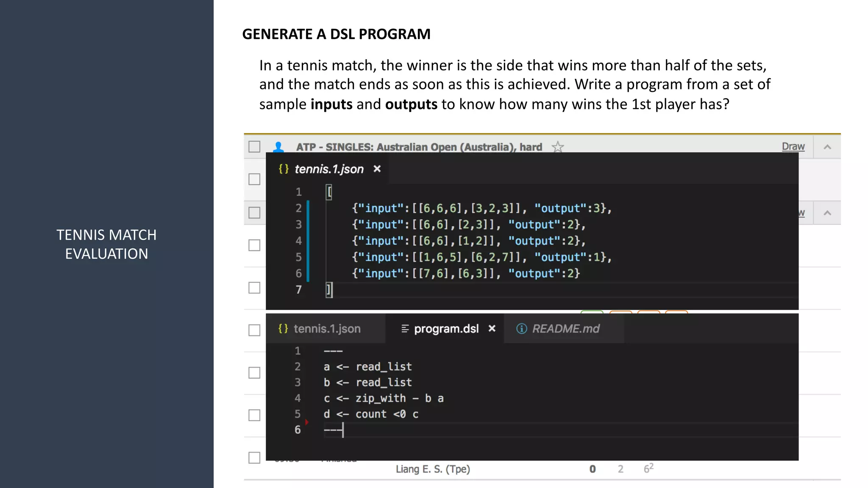Click JSON line with input [[1,6,5],[6,2,7]]
Screen dimensions: 868x488
481,257
